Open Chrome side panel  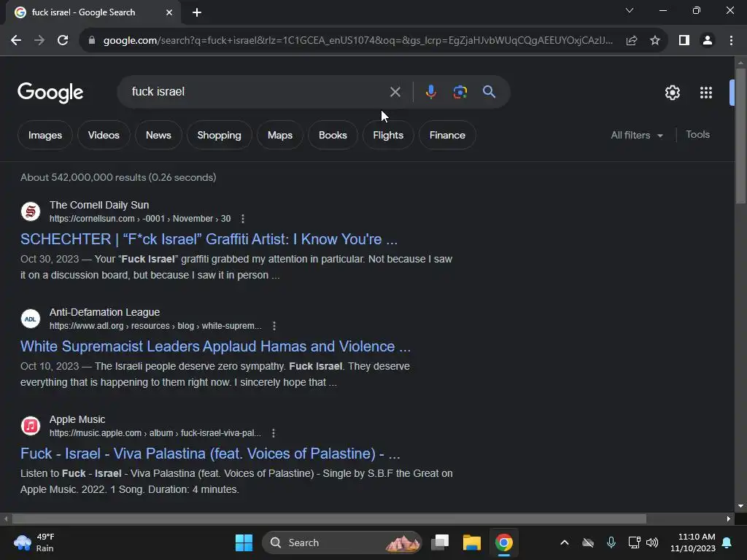(x=684, y=41)
